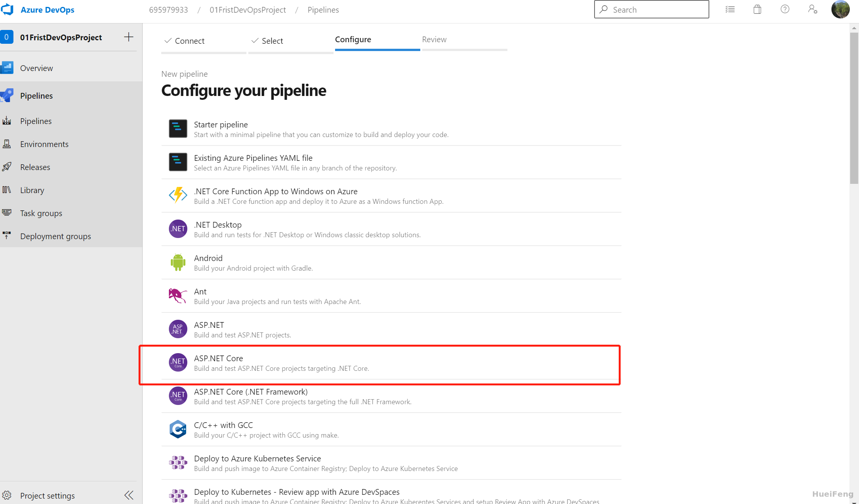Screen dimensions: 859x504
Task: Click the Azure DevOps logo icon
Action: 7,10
